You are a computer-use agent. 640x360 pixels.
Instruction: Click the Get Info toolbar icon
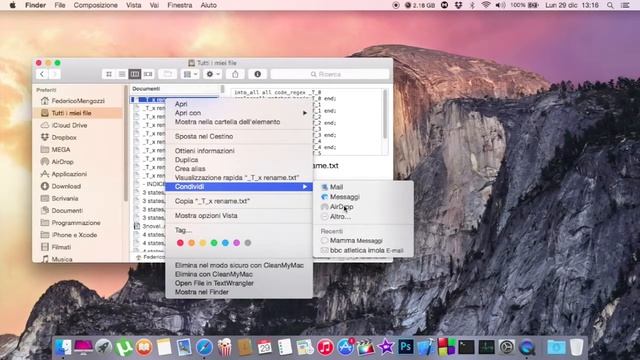pos(258,74)
